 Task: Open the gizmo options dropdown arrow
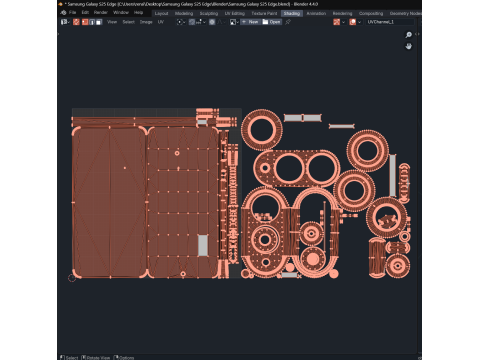pyautogui.click(x=343, y=22)
